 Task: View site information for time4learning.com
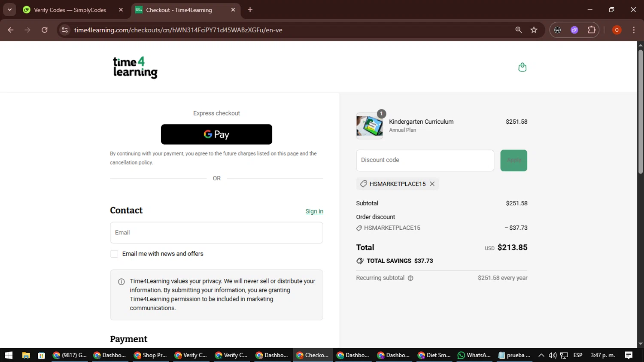click(65, 30)
